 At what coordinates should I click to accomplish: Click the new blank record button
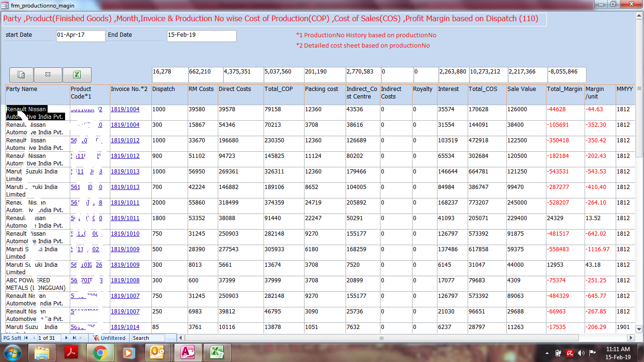(83, 338)
